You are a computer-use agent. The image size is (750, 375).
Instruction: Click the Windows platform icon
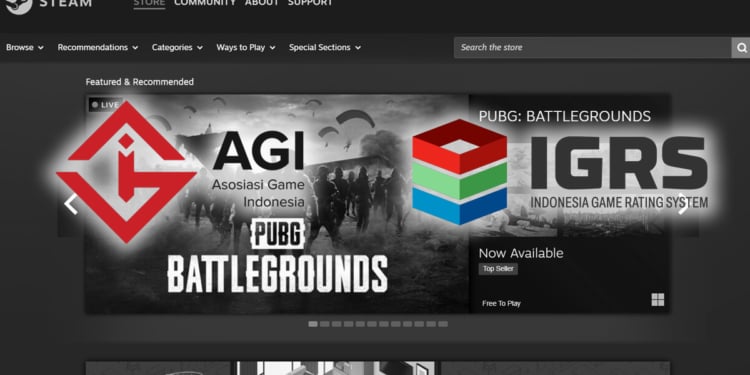658,300
